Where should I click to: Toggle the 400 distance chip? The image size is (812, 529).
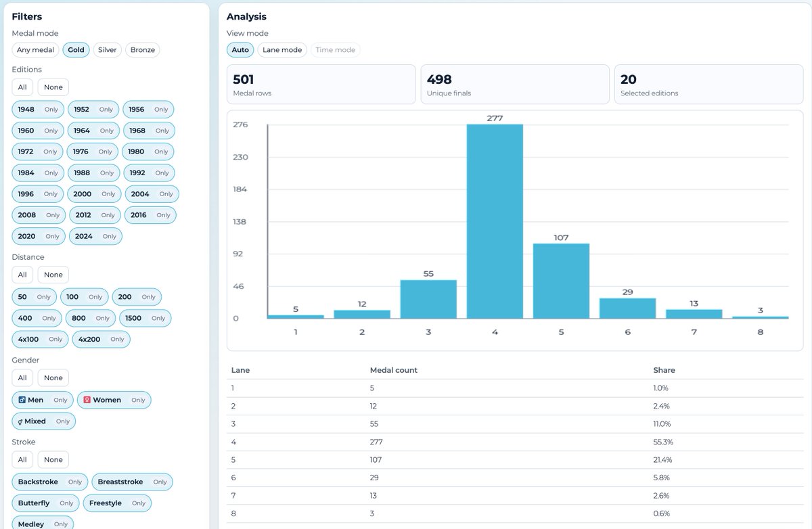pyautogui.click(x=25, y=318)
